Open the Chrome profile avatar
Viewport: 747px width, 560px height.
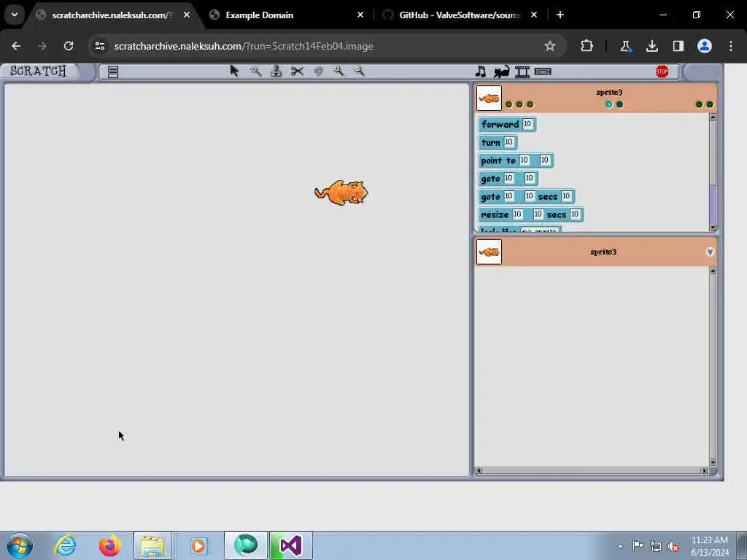point(705,46)
